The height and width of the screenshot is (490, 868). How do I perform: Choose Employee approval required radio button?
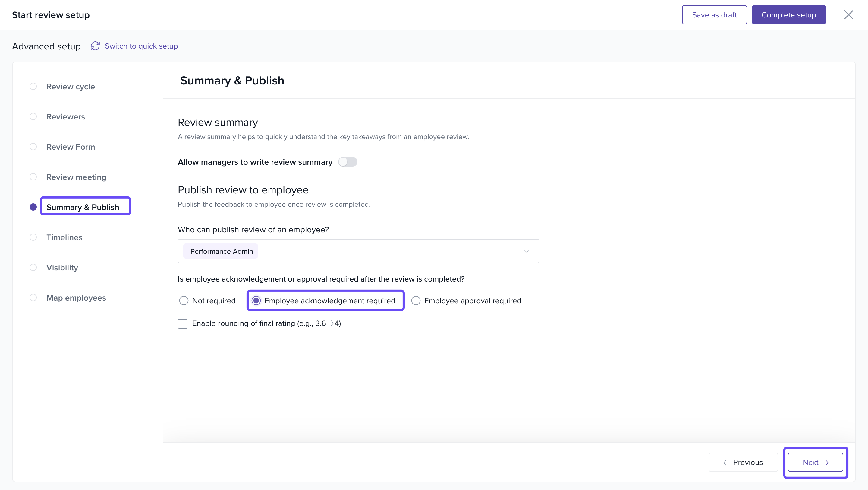click(x=416, y=301)
